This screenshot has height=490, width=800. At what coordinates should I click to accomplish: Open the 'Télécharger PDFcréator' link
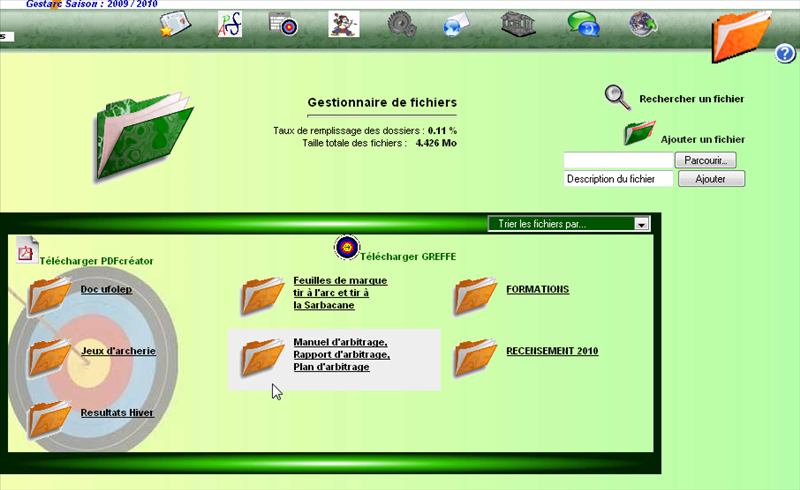[x=96, y=260]
